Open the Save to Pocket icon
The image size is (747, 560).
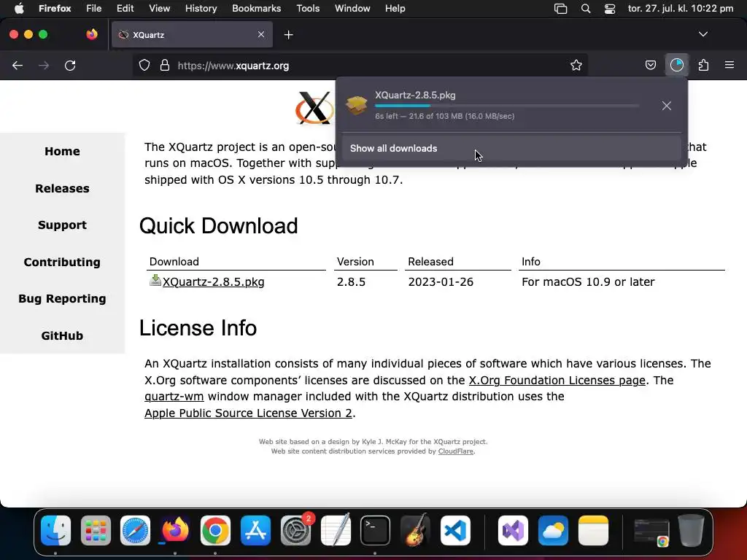coord(650,65)
